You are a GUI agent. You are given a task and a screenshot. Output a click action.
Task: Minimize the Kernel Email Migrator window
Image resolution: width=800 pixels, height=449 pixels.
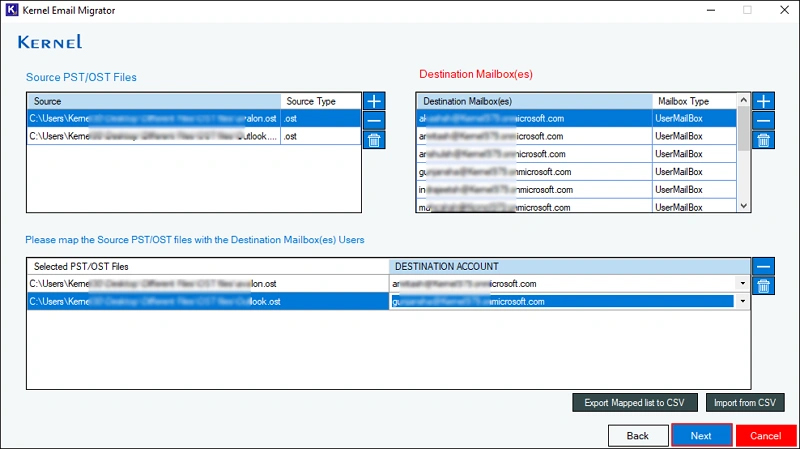711,10
